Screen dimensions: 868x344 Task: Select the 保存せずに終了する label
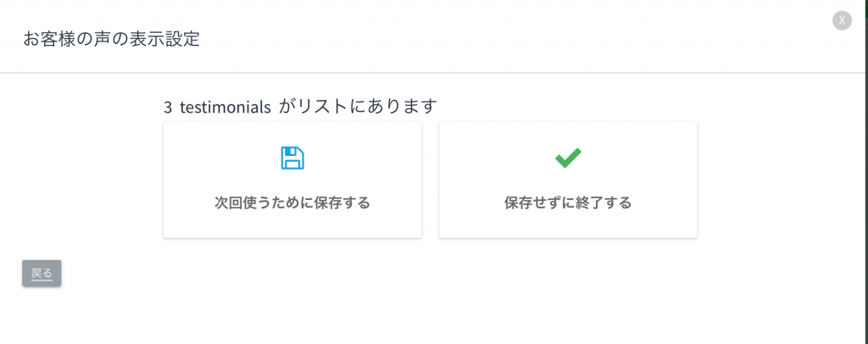point(568,203)
